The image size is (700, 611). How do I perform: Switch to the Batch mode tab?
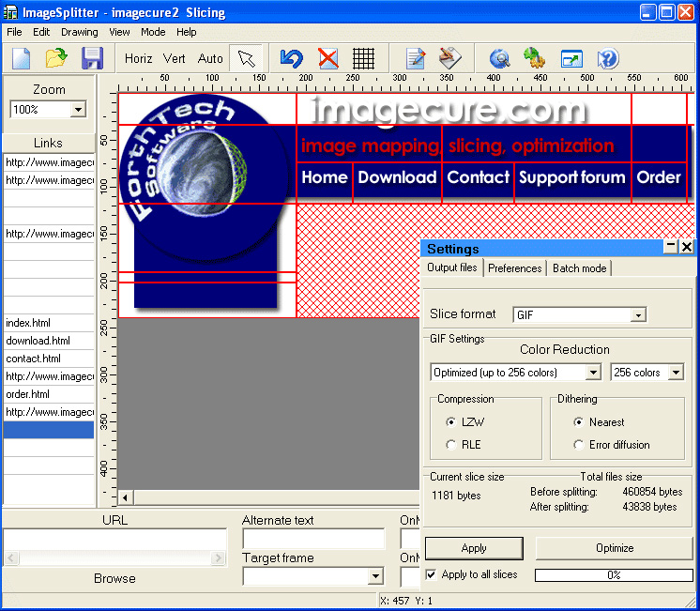point(579,268)
